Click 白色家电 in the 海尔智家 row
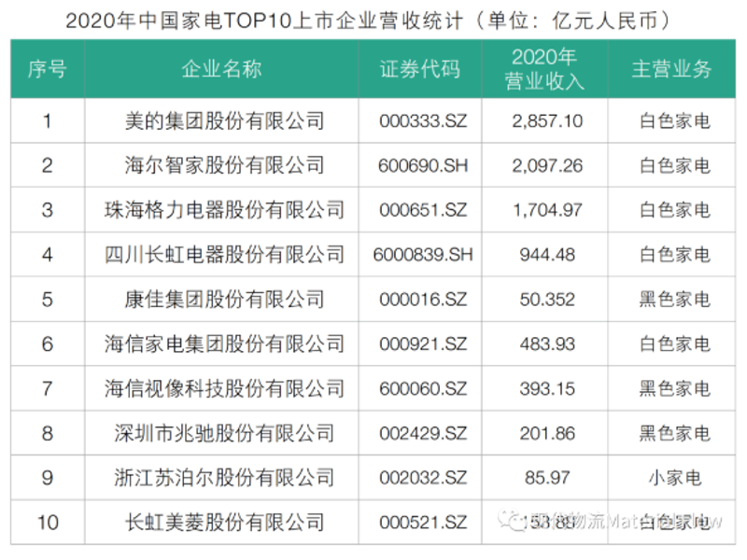The width and height of the screenshot is (747, 560). pyautogui.click(x=675, y=166)
